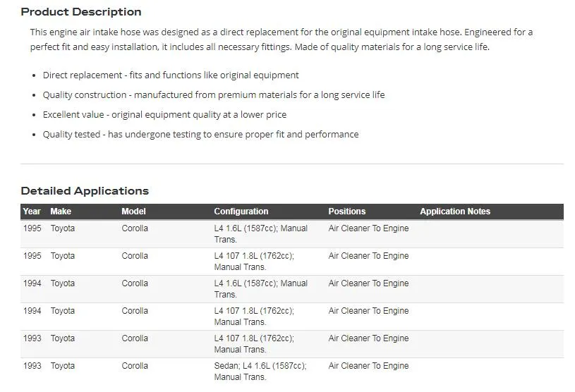
Task: Click the 1993 Corolla 1.8L configuration cell
Action: tap(254, 344)
